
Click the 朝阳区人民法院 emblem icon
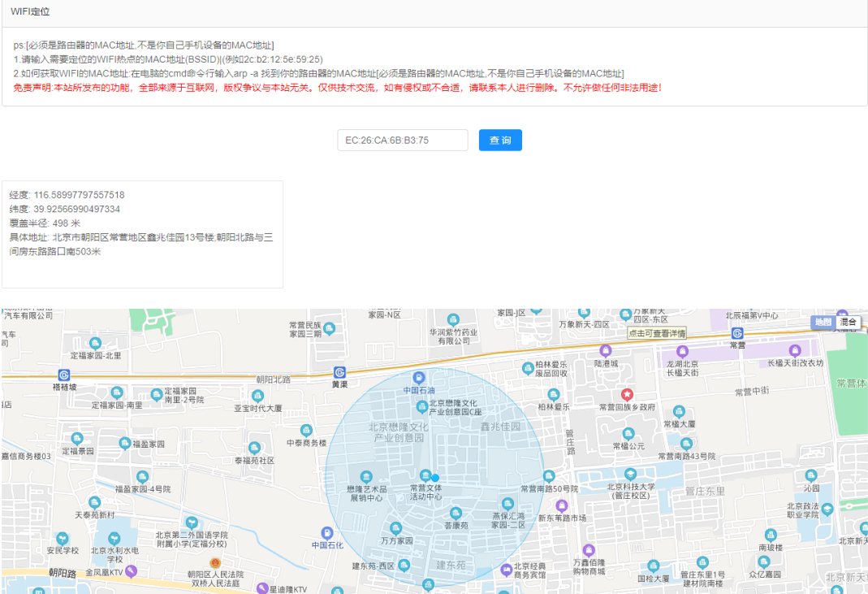(215, 563)
